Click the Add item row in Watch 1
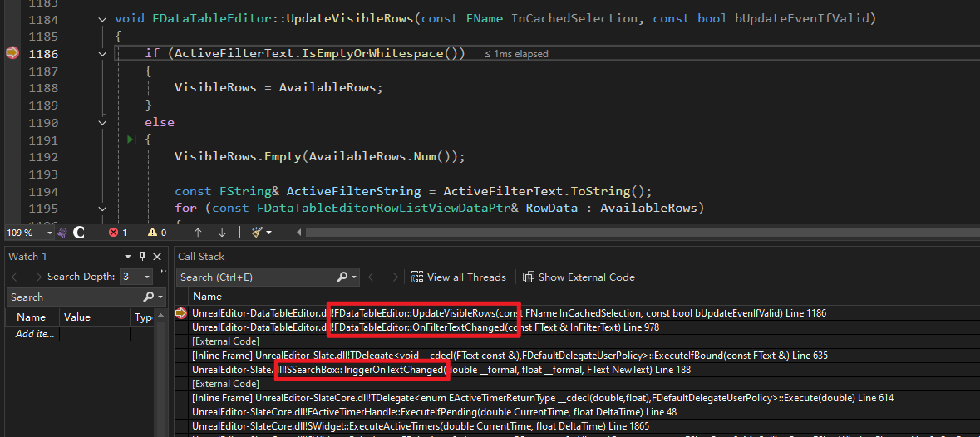Image resolution: width=980 pixels, height=437 pixels. coord(36,334)
